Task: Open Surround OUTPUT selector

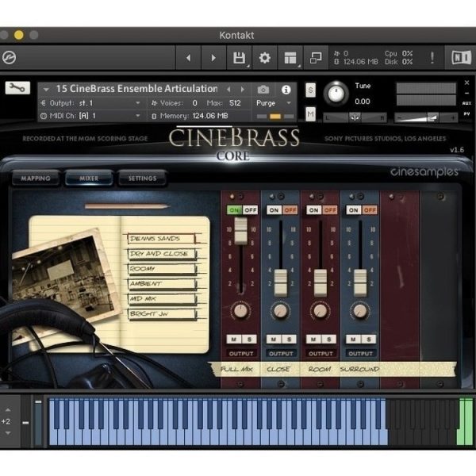Action: point(361,354)
